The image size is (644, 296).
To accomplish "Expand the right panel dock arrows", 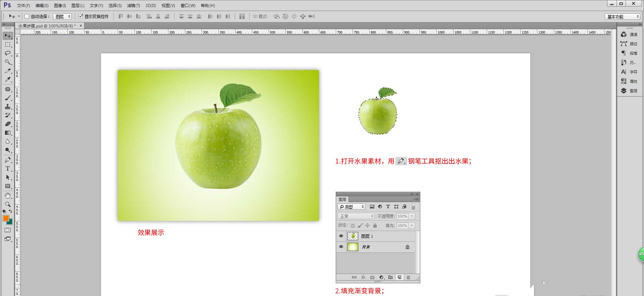I will (x=640, y=24).
